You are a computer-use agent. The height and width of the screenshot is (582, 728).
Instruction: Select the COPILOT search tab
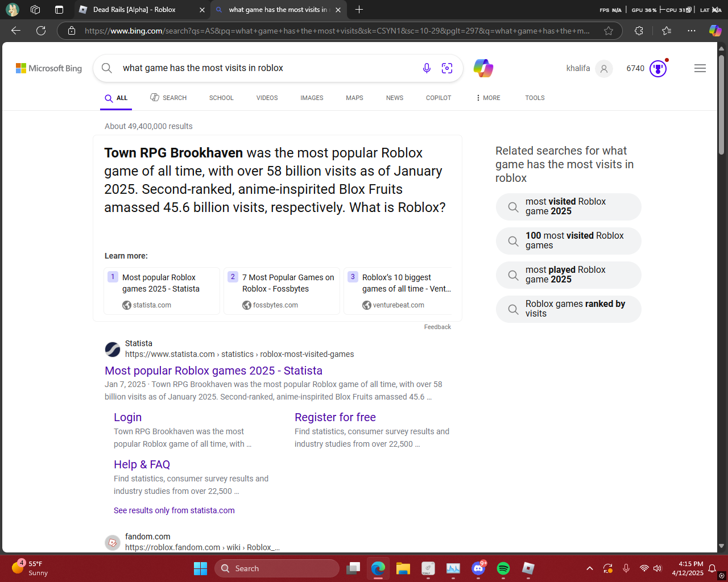pyautogui.click(x=439, y=98)
